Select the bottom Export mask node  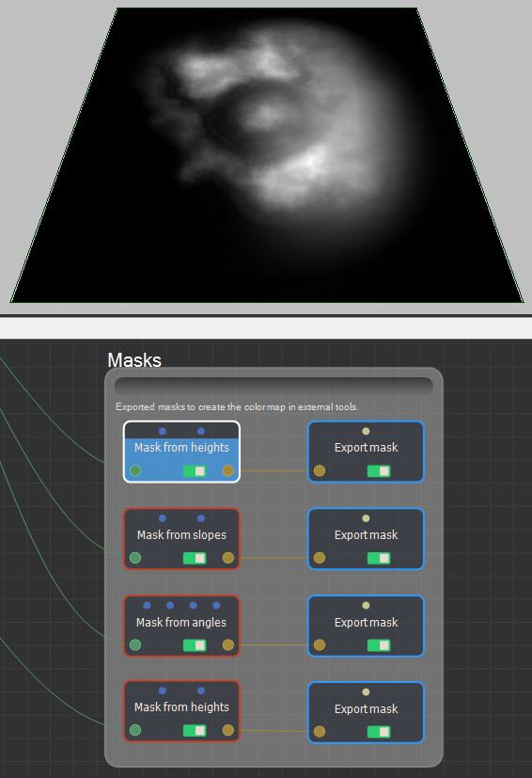366,712
